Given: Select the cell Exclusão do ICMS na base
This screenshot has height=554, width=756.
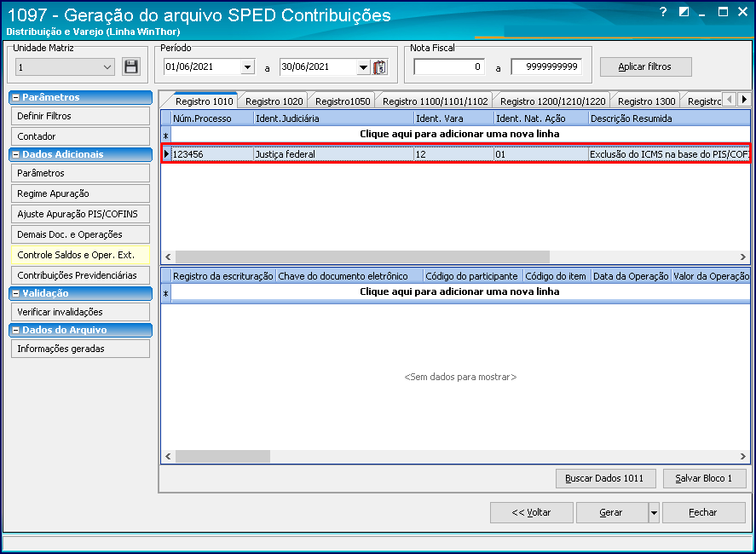Looking at the screenshot, I should pyautogui.click(x=669, y=154).
